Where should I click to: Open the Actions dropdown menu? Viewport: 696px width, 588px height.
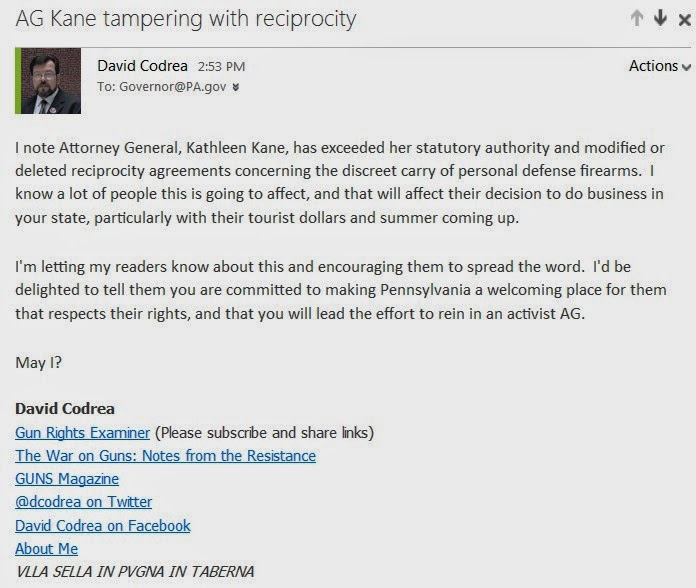click(659, 66)
